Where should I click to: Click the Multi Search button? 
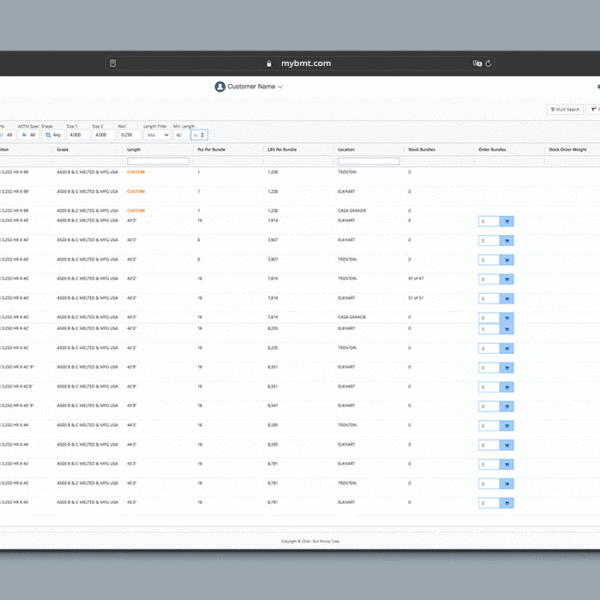pos(565,109)
